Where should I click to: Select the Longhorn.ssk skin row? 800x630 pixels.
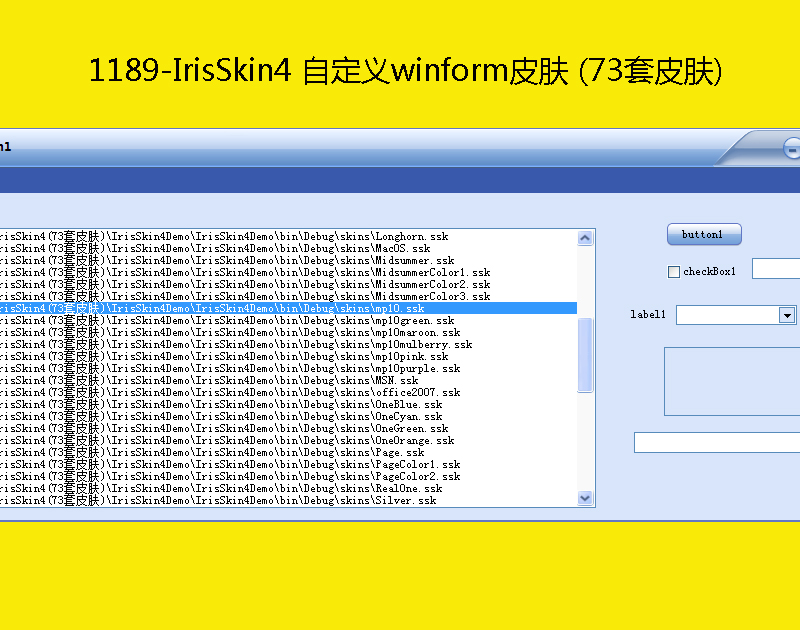pyautogui.click(x=288, y=236)
